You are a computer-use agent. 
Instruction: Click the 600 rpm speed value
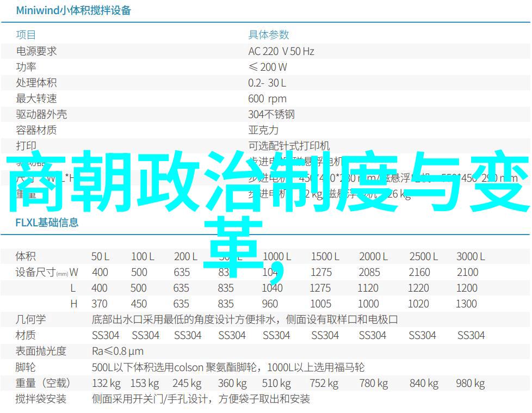pyautogui.click(x=267, y=98)
